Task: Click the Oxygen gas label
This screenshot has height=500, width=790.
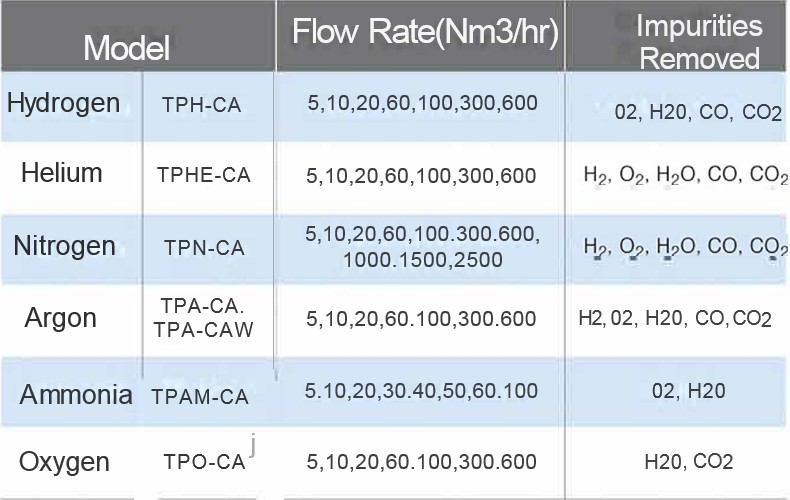Action: tap(64, 462)
